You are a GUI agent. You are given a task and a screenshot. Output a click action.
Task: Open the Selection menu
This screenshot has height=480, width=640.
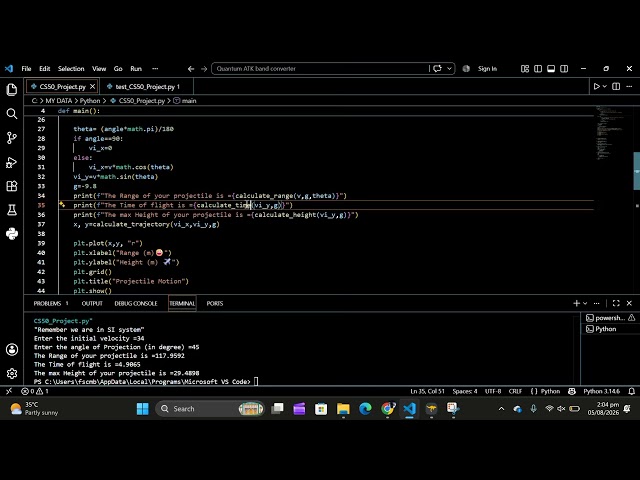(71, 69)
